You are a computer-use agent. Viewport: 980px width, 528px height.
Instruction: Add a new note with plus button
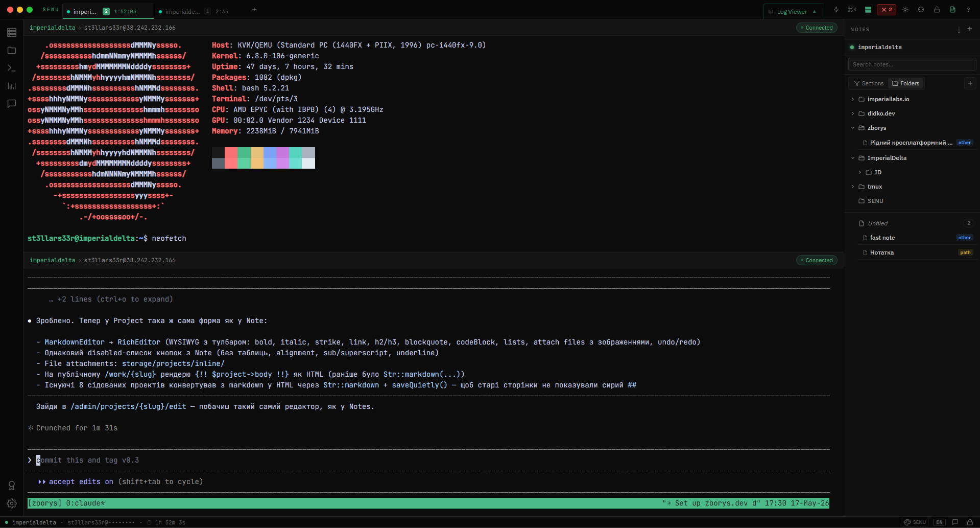[970, 29]
